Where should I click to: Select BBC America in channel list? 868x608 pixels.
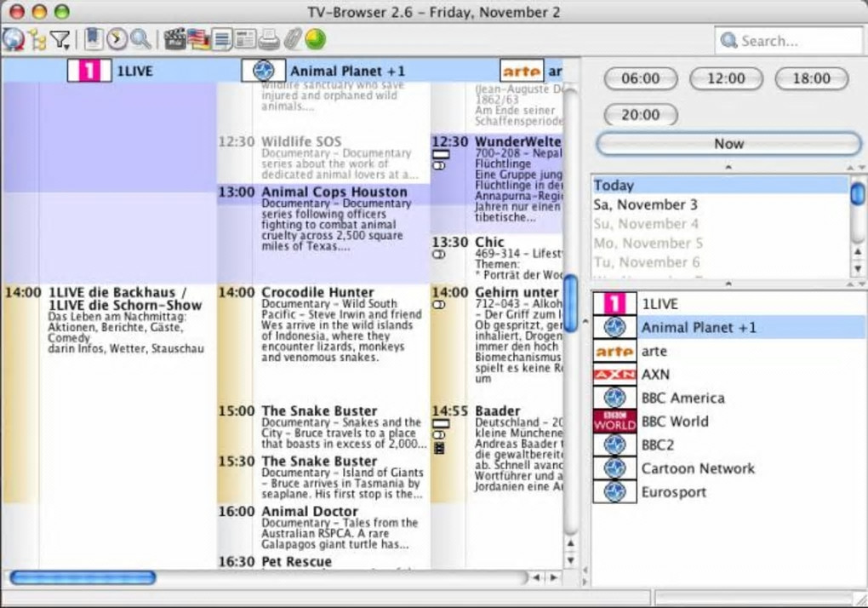(x=729, y=398)
